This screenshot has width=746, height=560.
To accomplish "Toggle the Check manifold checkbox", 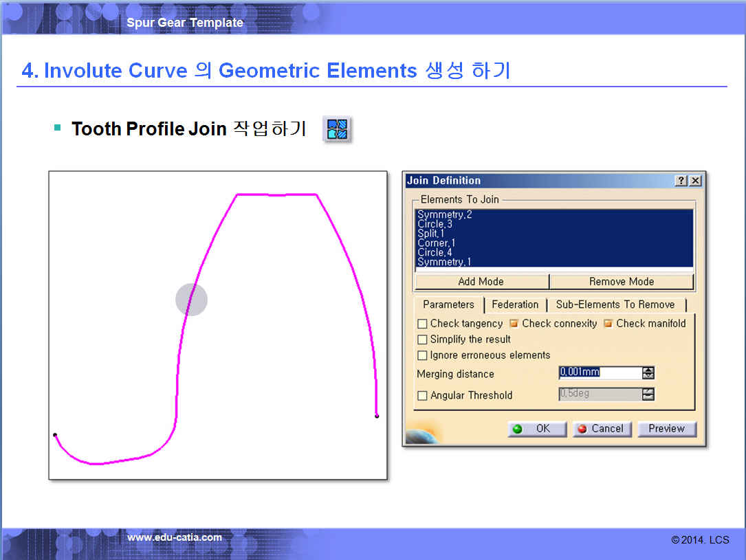I will click(608, 324).
